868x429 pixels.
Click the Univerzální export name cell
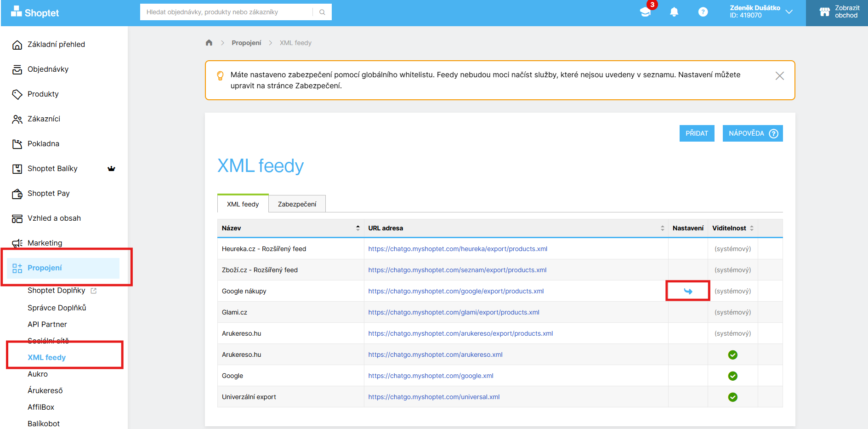pos(290,397)
